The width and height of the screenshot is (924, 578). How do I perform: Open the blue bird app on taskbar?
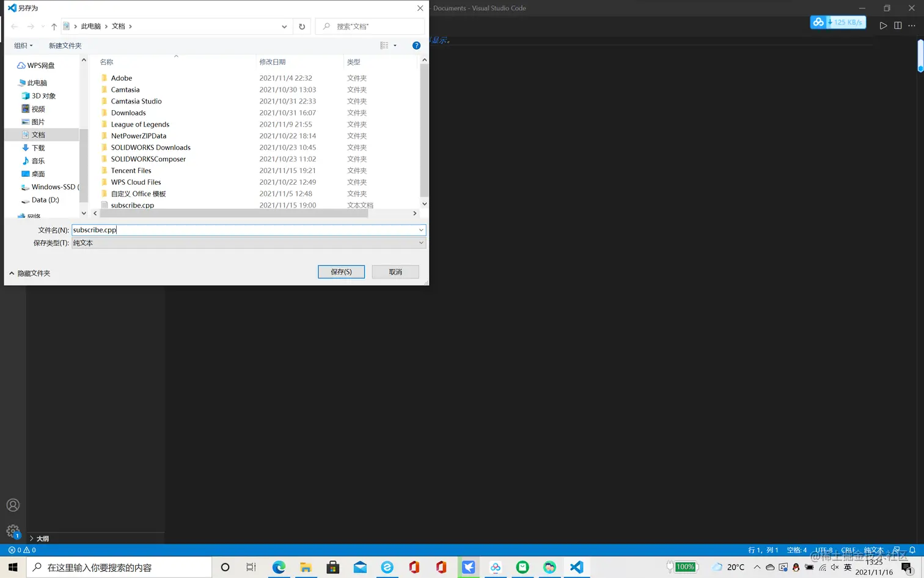(x=469, y=568)
